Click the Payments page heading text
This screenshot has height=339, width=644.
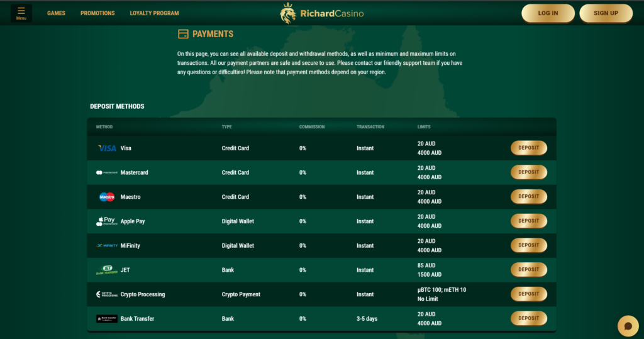point(213,34)
